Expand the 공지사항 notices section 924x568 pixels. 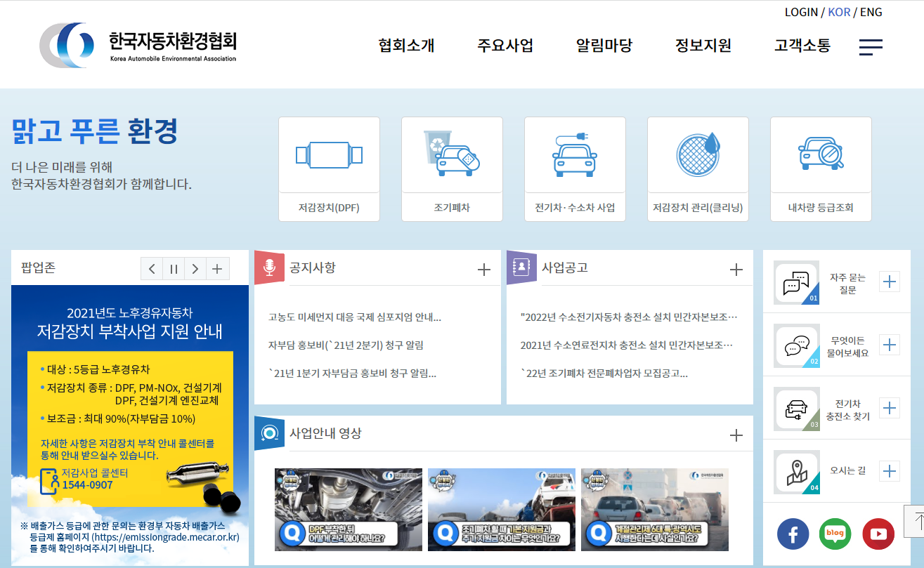point(483,270)
